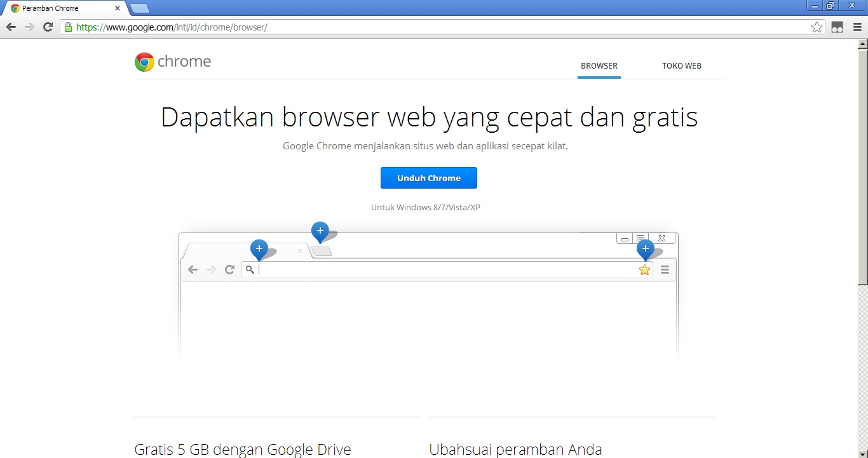
Task: Click the back arrow in the illustrated browser
Action: (x=193, y=270)
